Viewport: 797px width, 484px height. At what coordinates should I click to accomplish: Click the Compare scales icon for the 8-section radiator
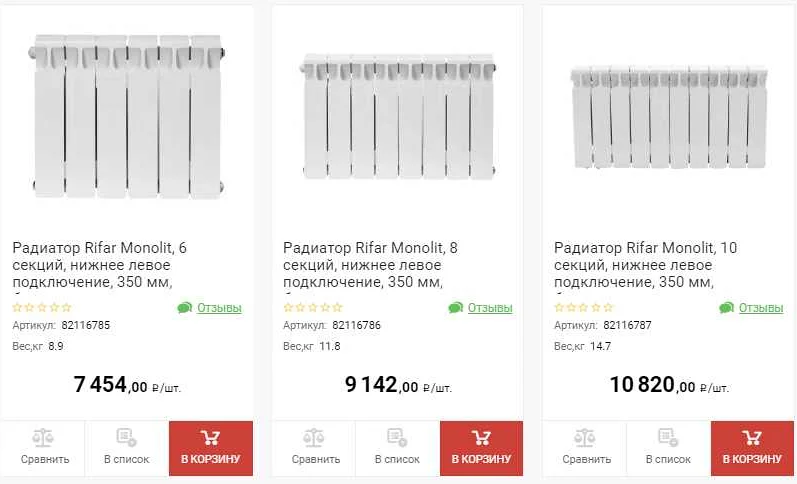click(313, 438)
